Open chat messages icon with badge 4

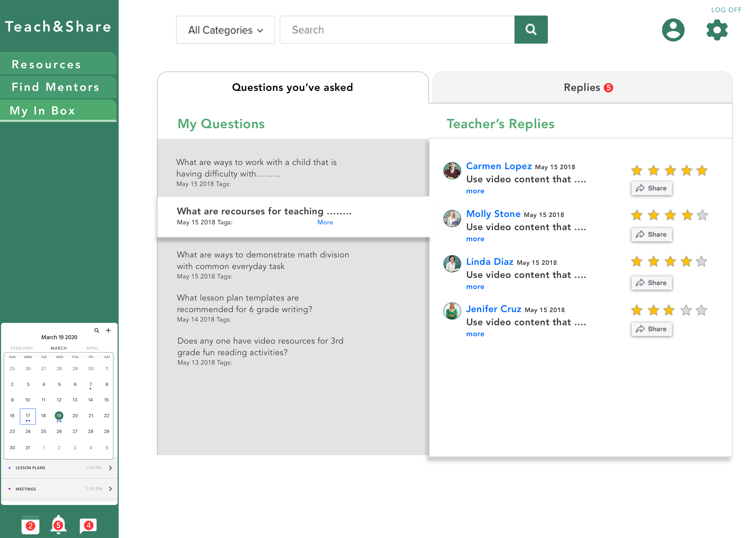pyautogui.click(x=88, y=525)
